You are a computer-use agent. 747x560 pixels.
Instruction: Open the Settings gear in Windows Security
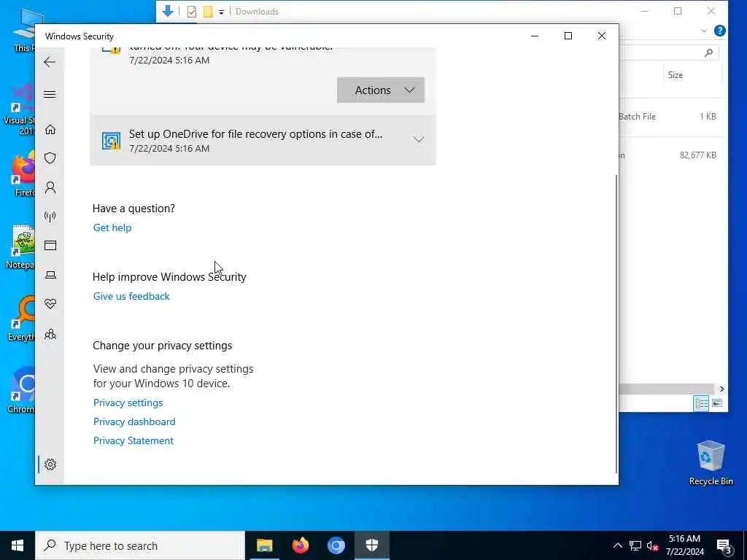pos(50,464)
